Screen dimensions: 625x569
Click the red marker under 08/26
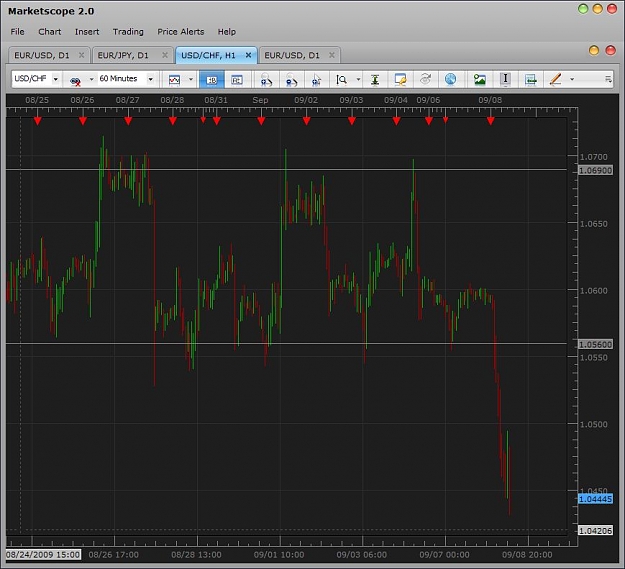click(x=83, y=120)
